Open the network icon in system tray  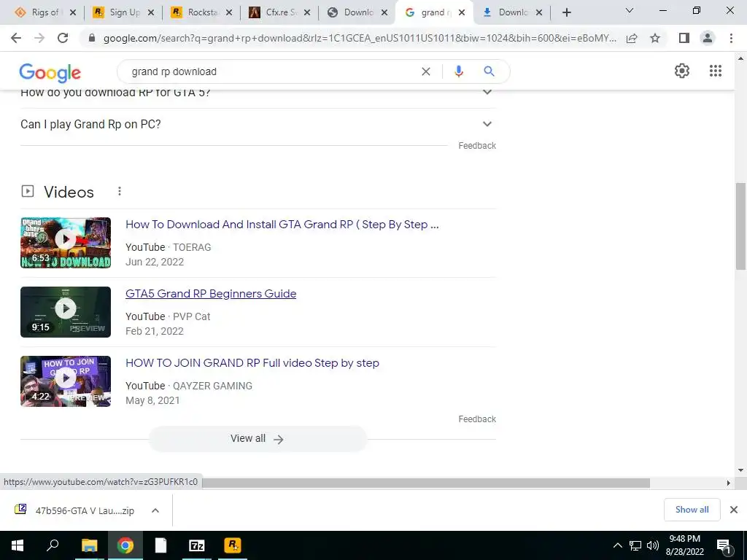[x=635, y=545]
